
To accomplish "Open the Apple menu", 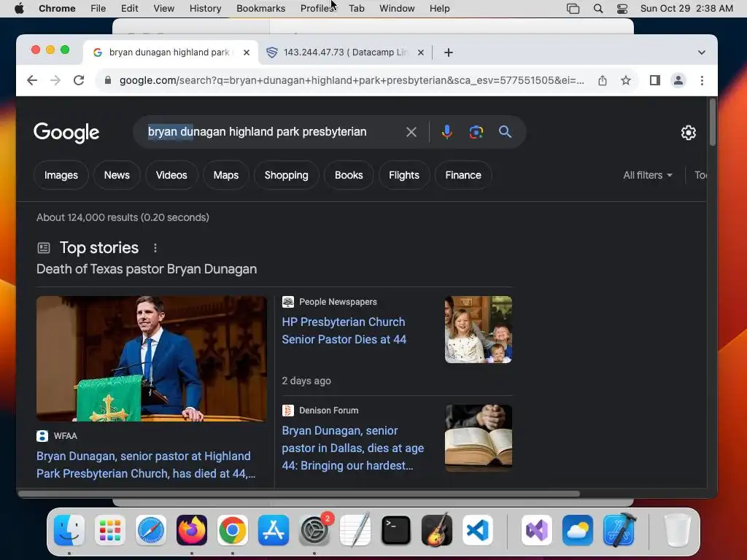I will coord(19,9).
